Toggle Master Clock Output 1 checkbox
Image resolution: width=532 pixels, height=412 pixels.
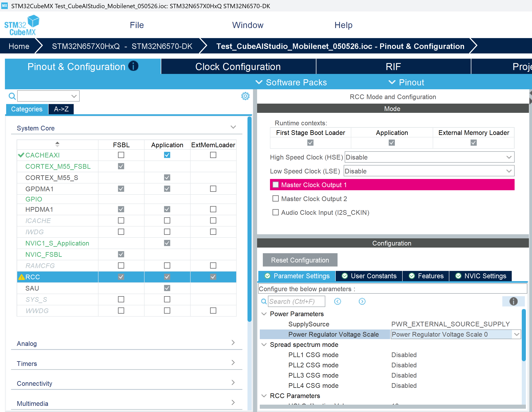276,185
